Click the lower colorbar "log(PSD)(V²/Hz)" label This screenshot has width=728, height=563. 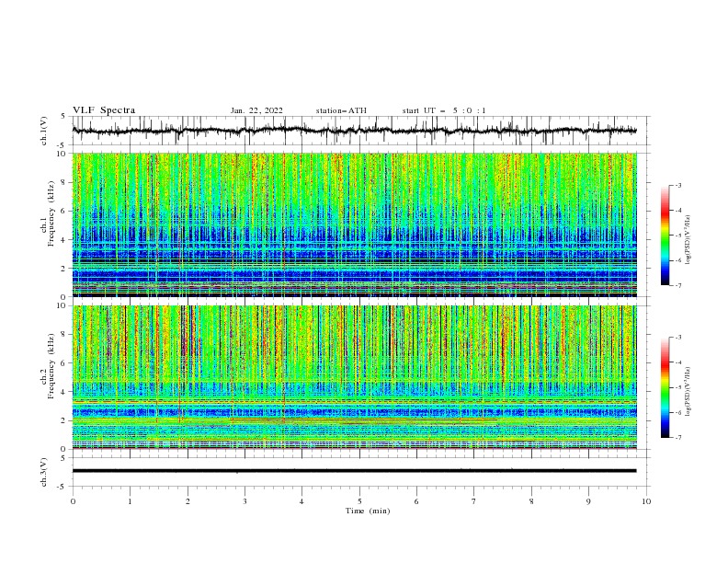(688, 391)
